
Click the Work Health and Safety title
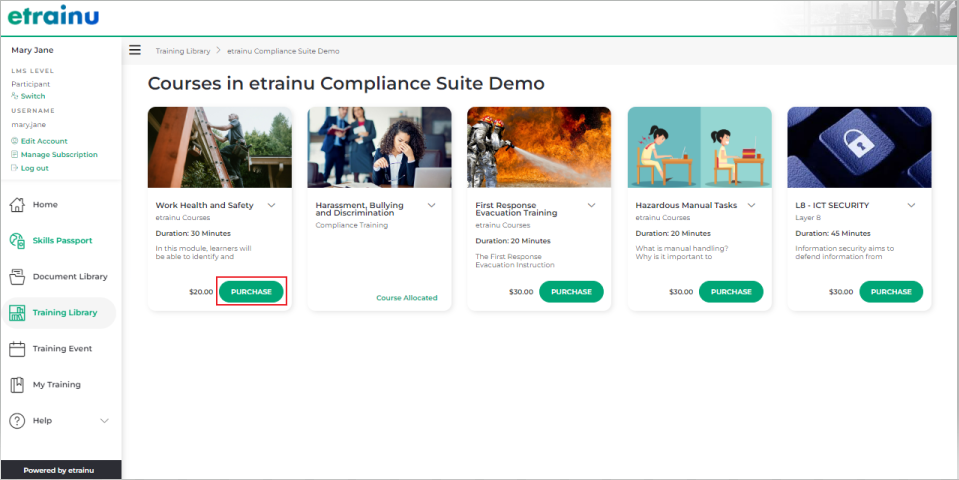[x=204, y=205]
